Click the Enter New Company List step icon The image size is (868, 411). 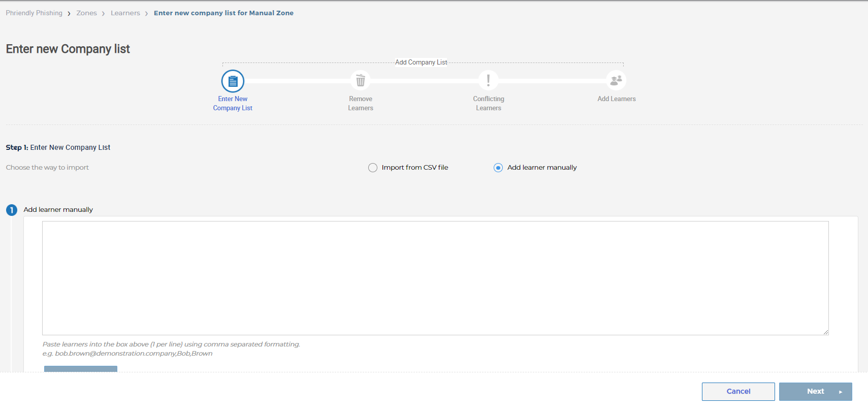click(x=233, y=81)
